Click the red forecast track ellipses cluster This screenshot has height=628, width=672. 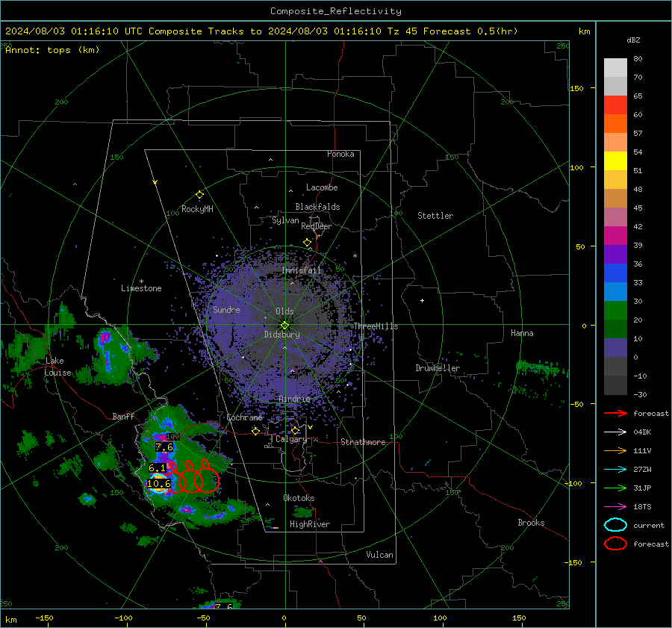(193, 476)
